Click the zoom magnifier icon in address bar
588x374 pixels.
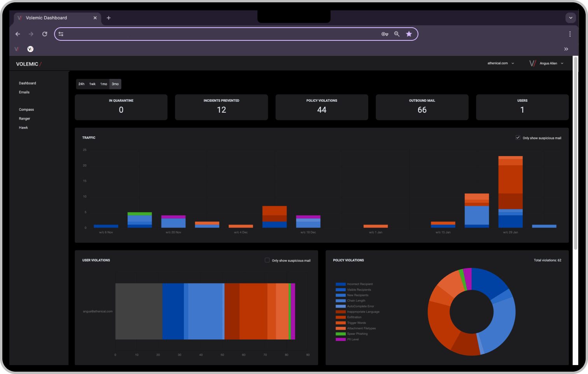point(397,34)
